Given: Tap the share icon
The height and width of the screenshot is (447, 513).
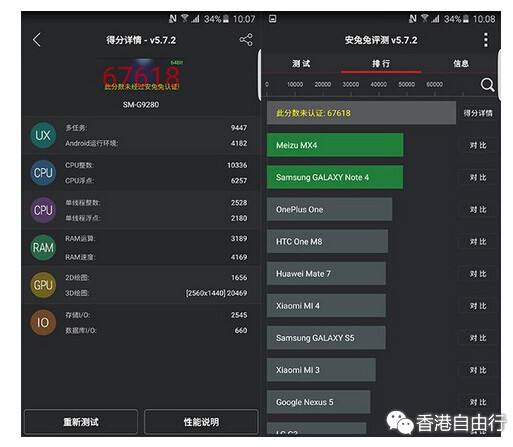Looking at the screenshot, I should pos(246,40).
